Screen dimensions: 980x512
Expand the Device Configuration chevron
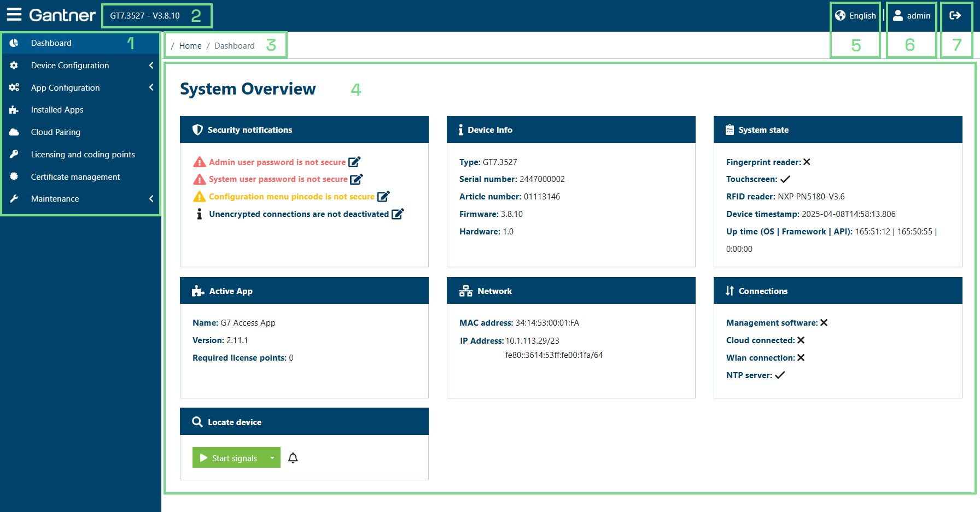[151, 66]
